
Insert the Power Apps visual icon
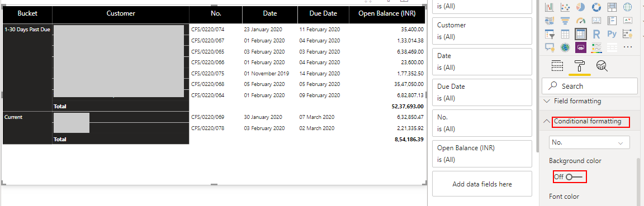point(580,47)
